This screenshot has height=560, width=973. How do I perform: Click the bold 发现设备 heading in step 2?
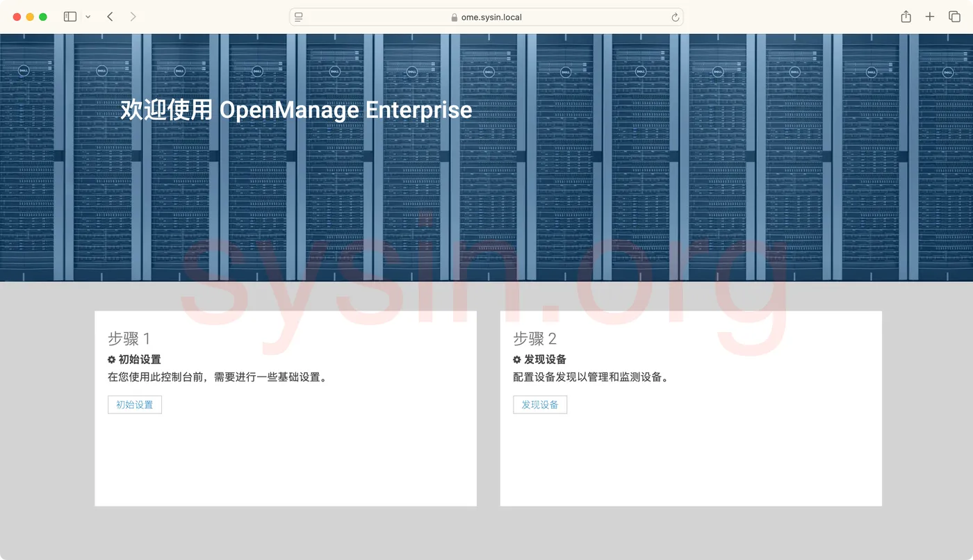[x=546, y=360]
